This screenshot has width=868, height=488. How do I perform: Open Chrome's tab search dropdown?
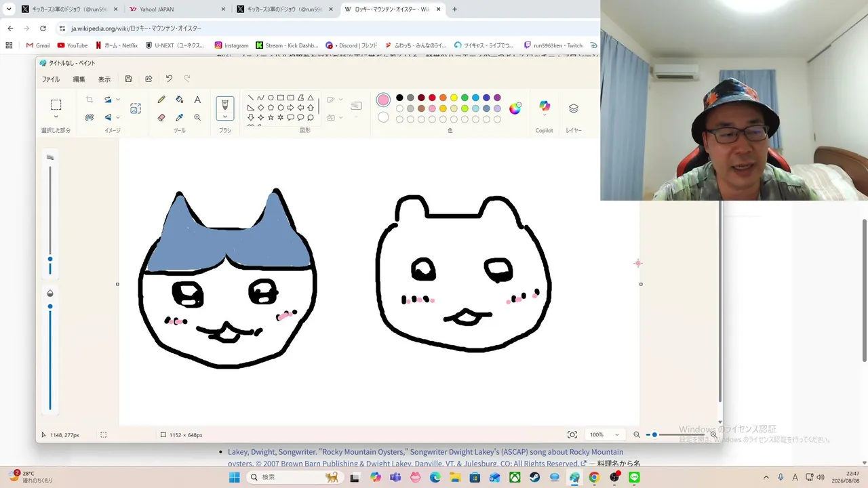pyautogui.click(x=9, y=9)
